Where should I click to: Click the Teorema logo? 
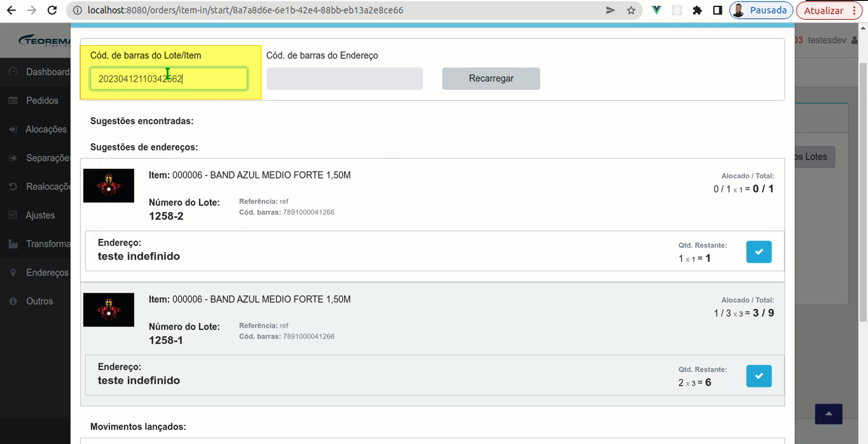[x=44, y=41]
